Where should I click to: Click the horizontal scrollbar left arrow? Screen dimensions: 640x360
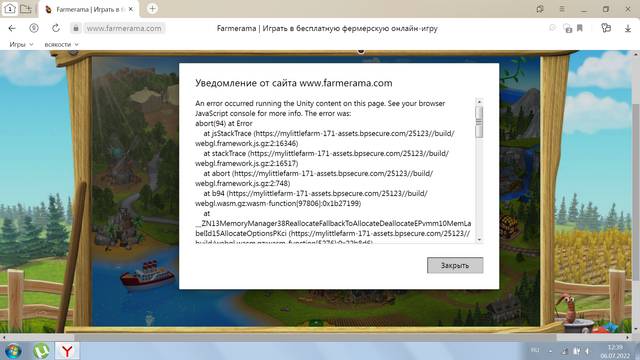point(4,338)
